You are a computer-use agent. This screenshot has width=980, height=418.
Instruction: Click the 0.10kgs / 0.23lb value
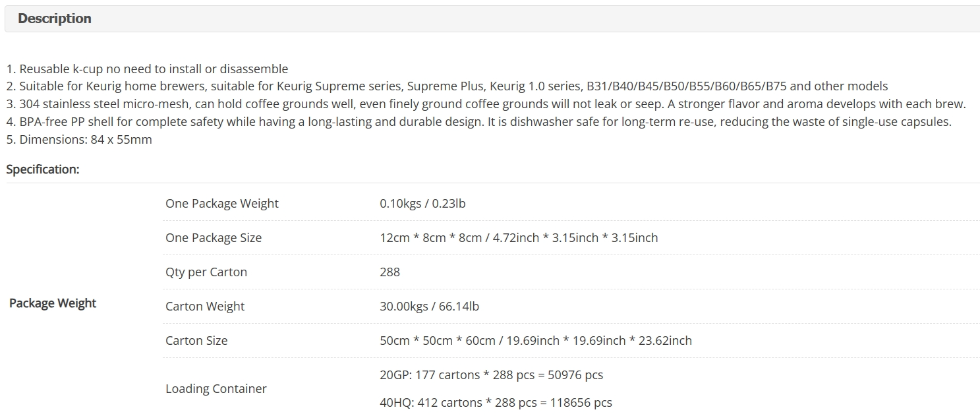pos(422,203)
